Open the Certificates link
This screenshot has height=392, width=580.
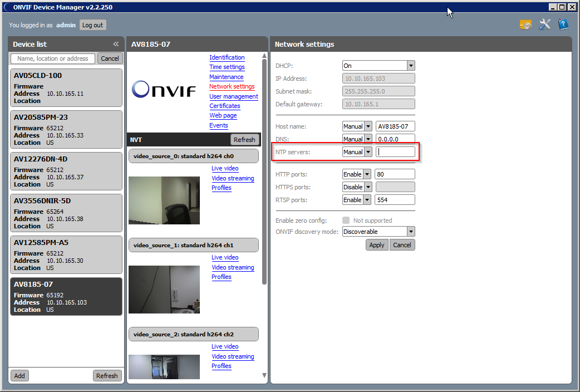coord(225,106)
